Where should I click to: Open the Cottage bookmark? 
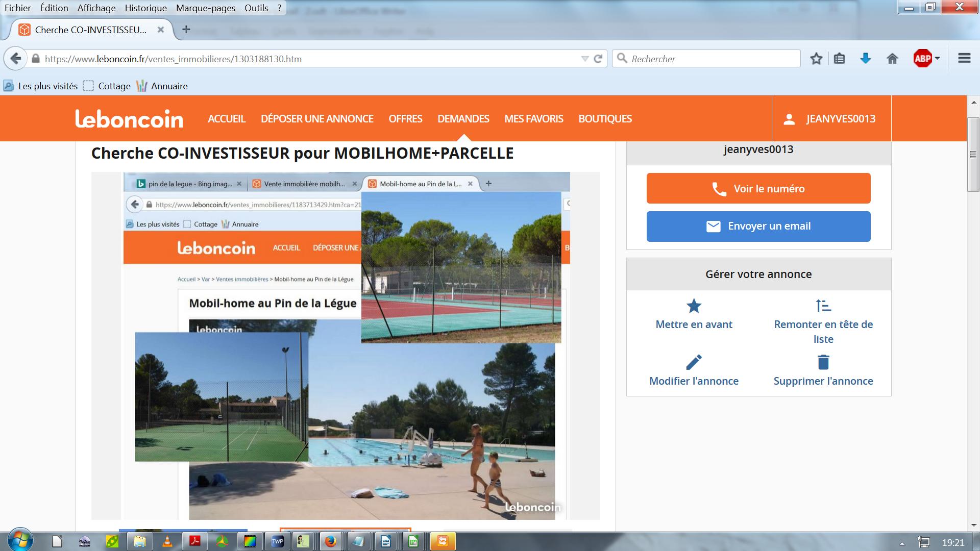pyautogui.click(x=107, y=86)
